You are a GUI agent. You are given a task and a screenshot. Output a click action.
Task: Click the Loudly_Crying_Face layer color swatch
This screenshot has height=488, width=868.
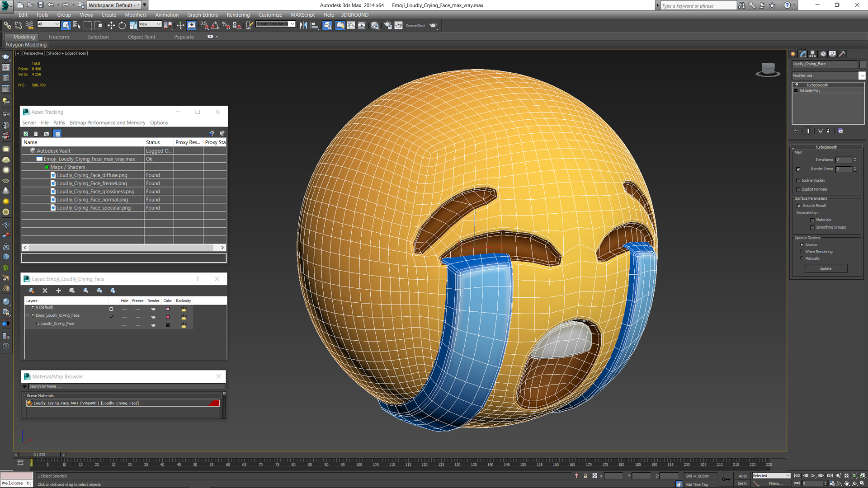pyautogui.click(x=168, y=325)
